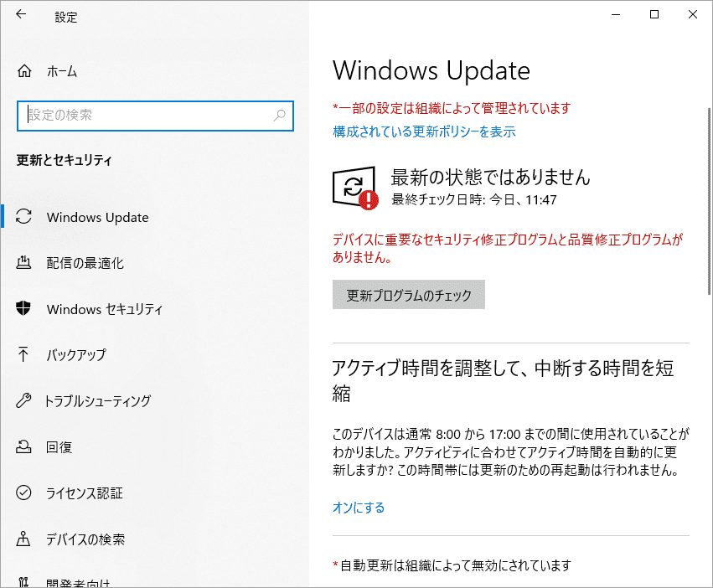Screen dimensions: 713x588
Task: Focus the 設定の検索 search box
Action: pyautogui.click(x=155, y=116)
